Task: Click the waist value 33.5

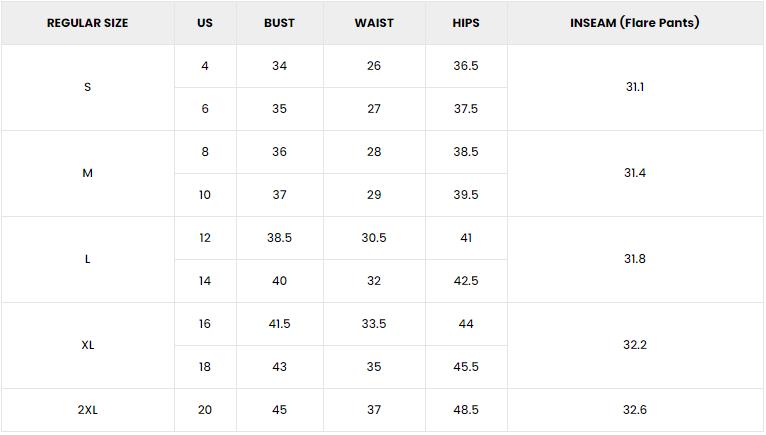Action: click(374, 324)
